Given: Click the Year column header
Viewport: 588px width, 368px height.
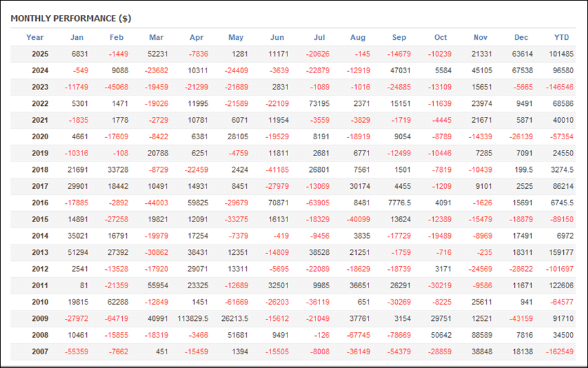Looking at the screenshot, I should [35, 37].
